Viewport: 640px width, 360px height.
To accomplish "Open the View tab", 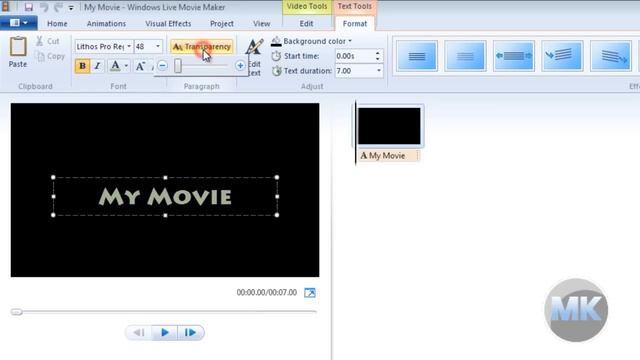I will tap(261, 24).
